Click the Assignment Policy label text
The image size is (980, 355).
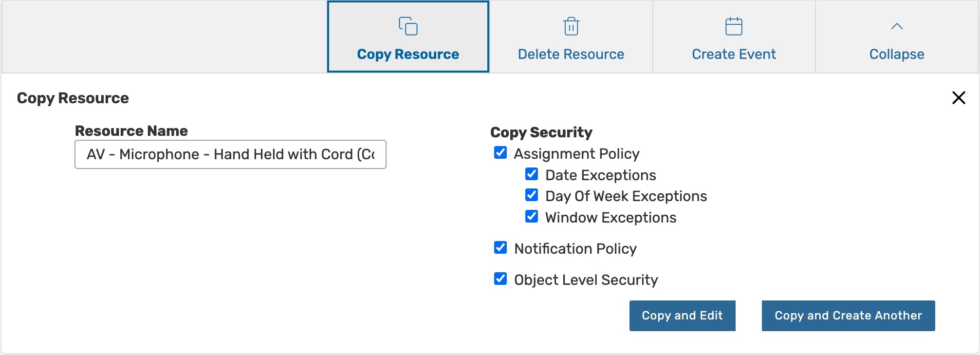point(576,154)
